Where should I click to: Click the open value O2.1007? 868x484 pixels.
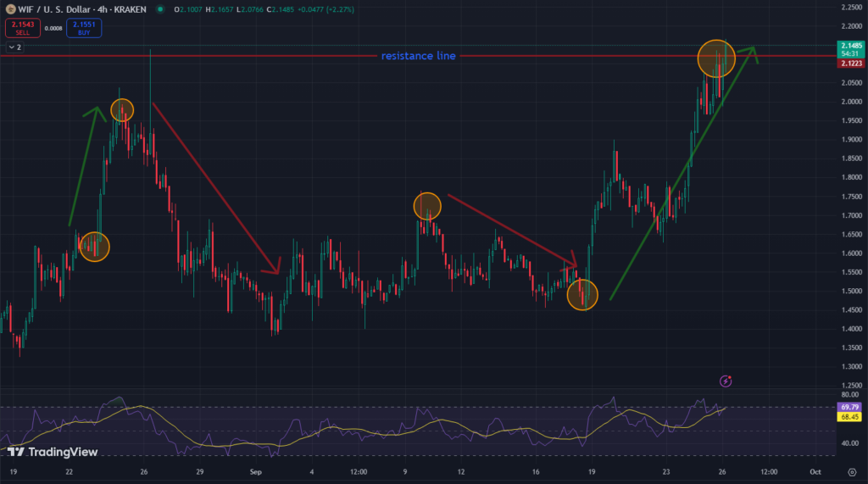point(188,9)
